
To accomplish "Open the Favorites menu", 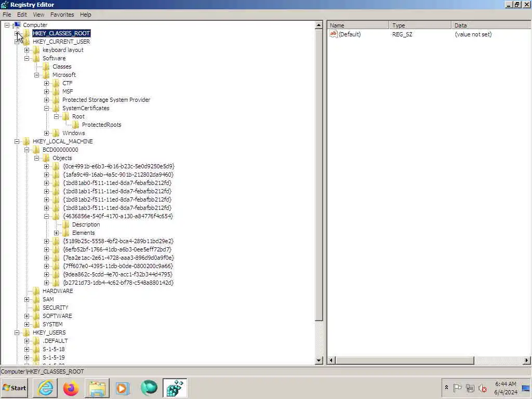I will tap(62, 15).
